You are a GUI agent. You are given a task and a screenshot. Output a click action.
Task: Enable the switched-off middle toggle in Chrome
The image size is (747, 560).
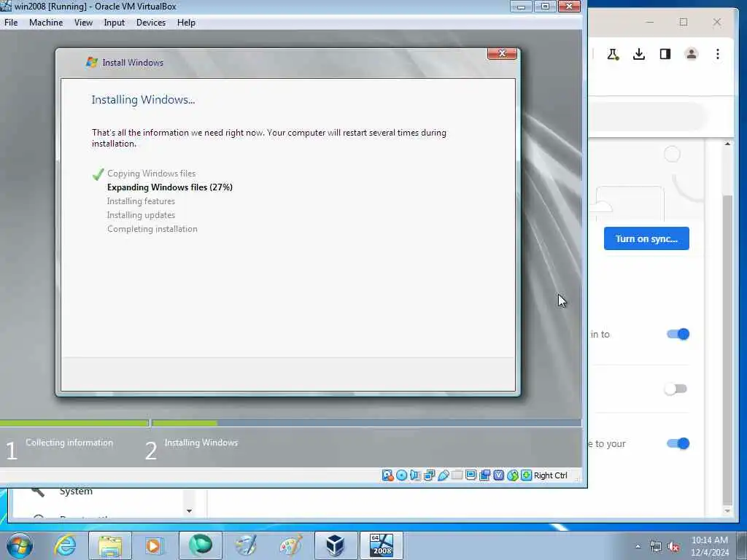[676, 389]
